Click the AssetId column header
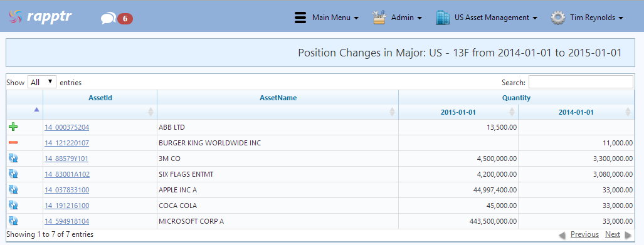The image size is (644, 245). [x=100, y=98]
